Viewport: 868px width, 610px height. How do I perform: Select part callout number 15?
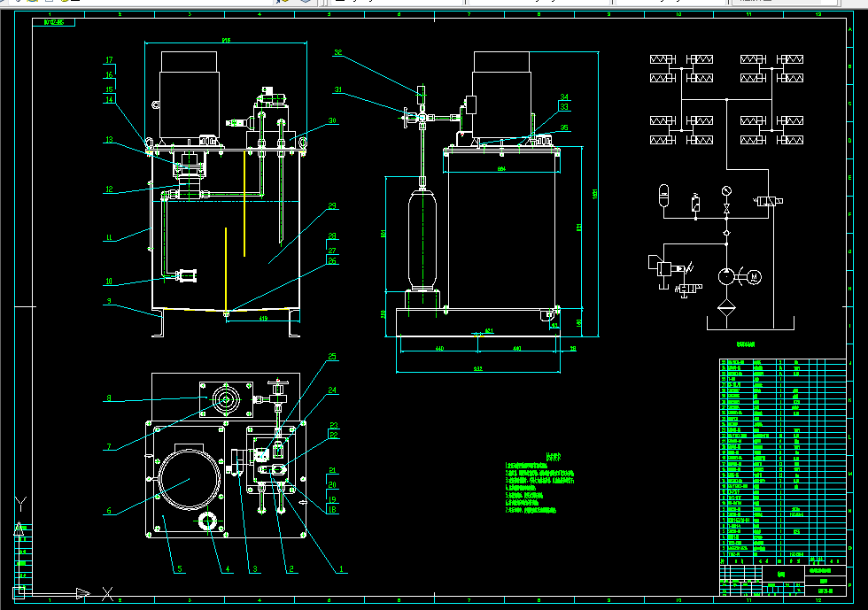click(109, 89)
